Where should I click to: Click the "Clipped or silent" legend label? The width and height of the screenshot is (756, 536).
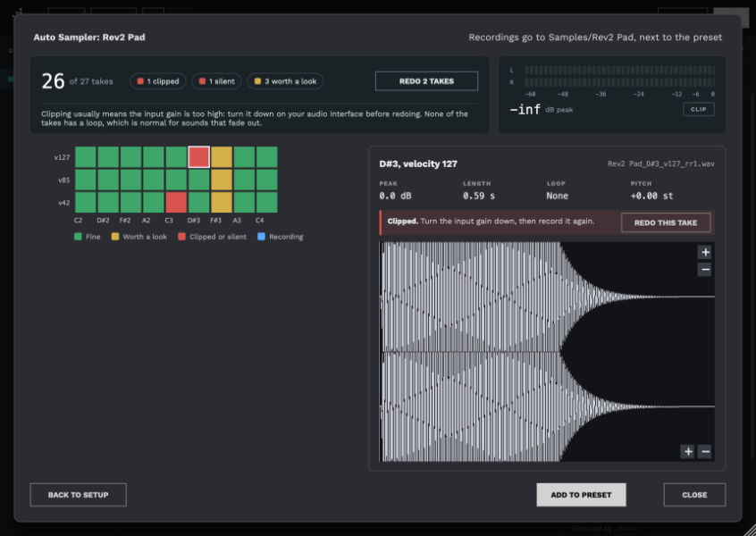218,237
